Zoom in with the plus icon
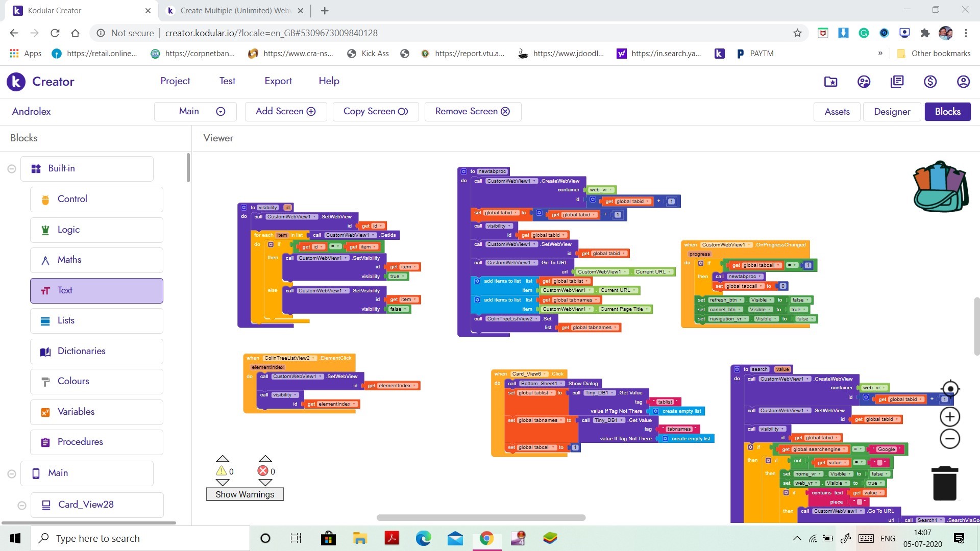 click(950, 417)
